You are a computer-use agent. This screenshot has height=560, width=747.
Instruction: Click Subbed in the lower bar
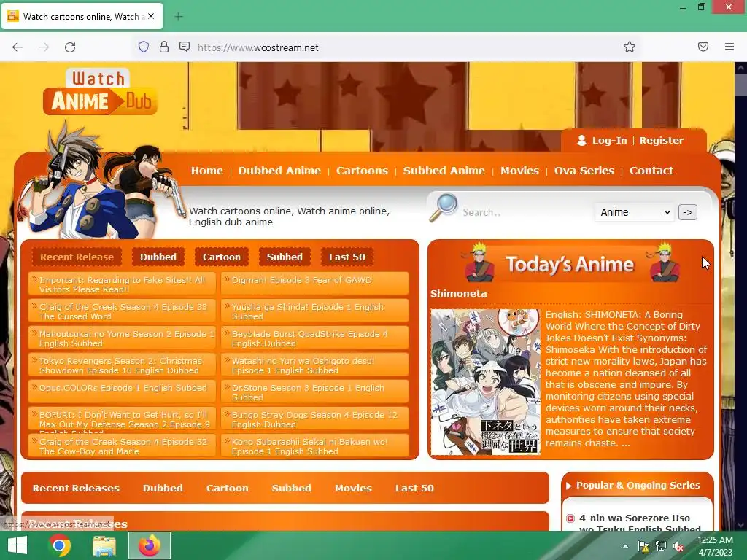(291, 488)
